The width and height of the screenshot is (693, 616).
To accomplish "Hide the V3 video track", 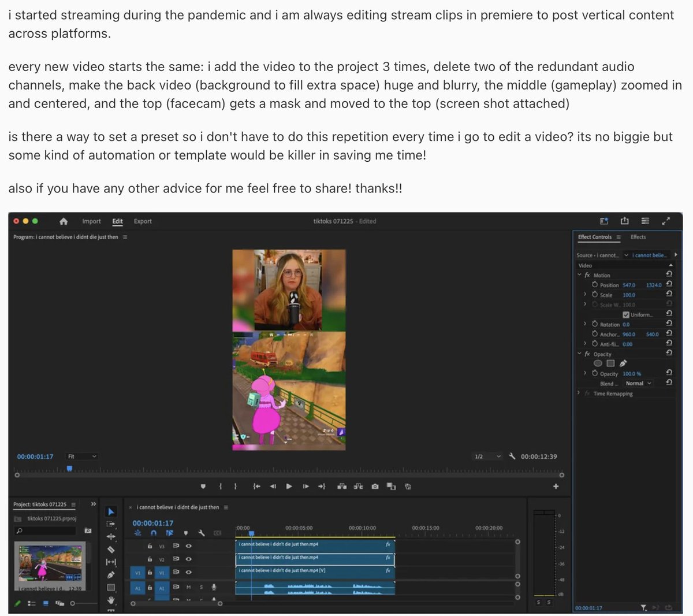I will click(x=189, y=546).
